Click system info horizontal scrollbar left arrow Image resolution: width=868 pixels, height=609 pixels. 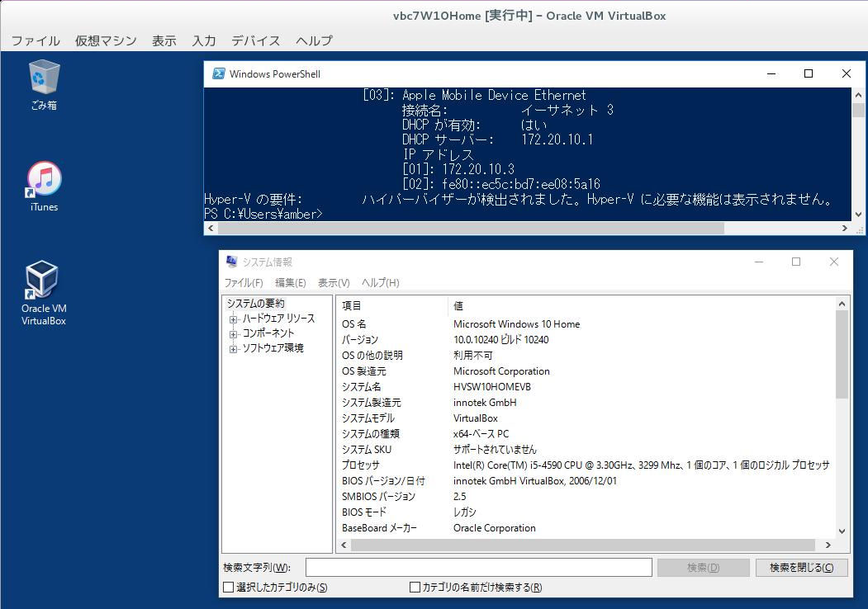(344, 545)
